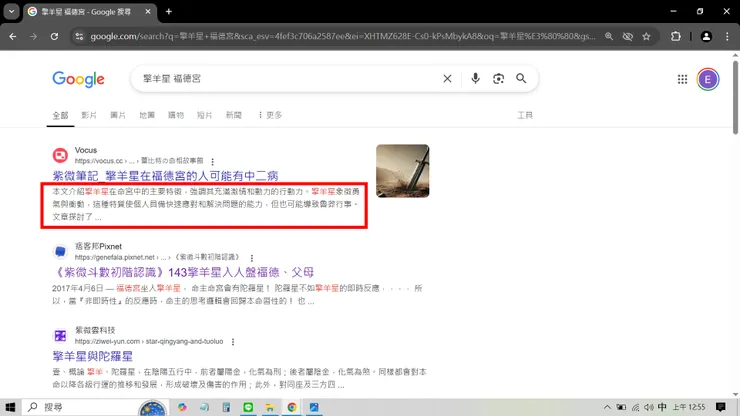Open the zoom magnifier icon in address bar
This screenshot has width=740, height=416.
(x=609, y=36)
